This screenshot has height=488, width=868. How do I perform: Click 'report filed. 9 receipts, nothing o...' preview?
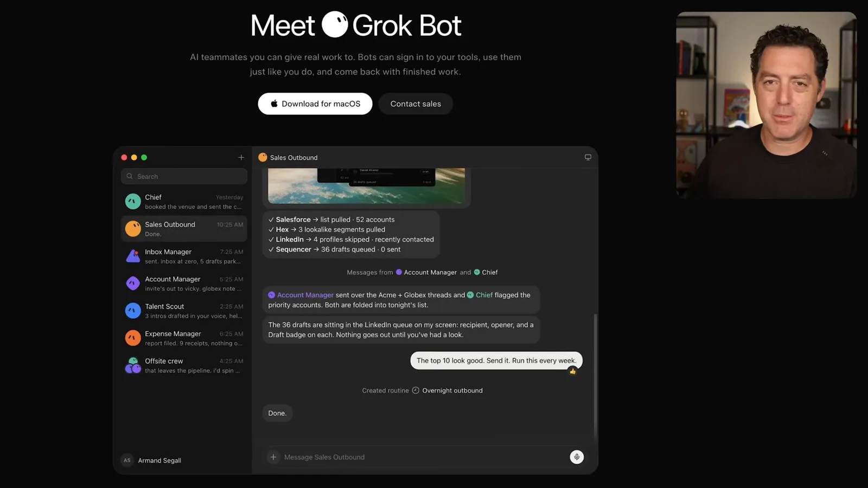click(x=193, y=343)
